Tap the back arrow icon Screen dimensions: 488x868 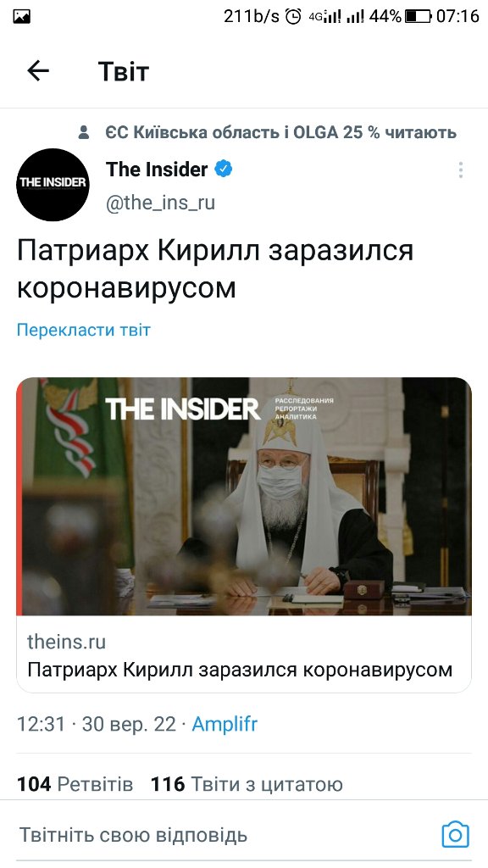pyautogui.click(x=38, y=71)
